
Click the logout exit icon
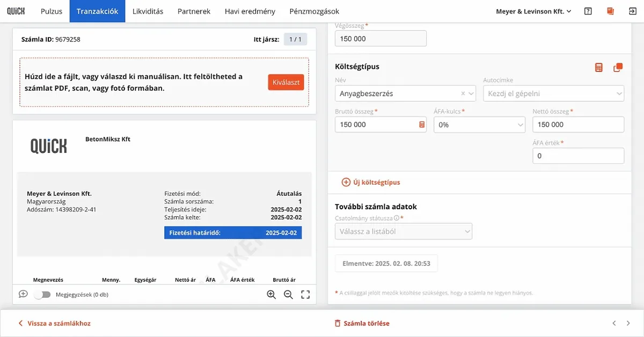click(632, 11)
